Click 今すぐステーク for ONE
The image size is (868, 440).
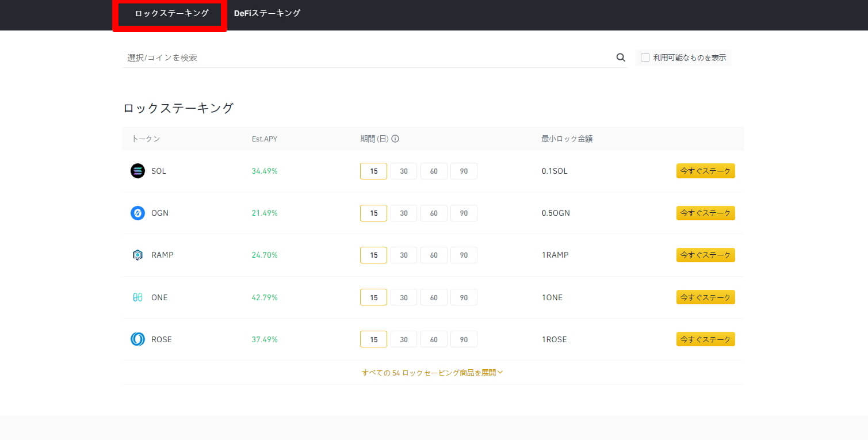point(705,297)
